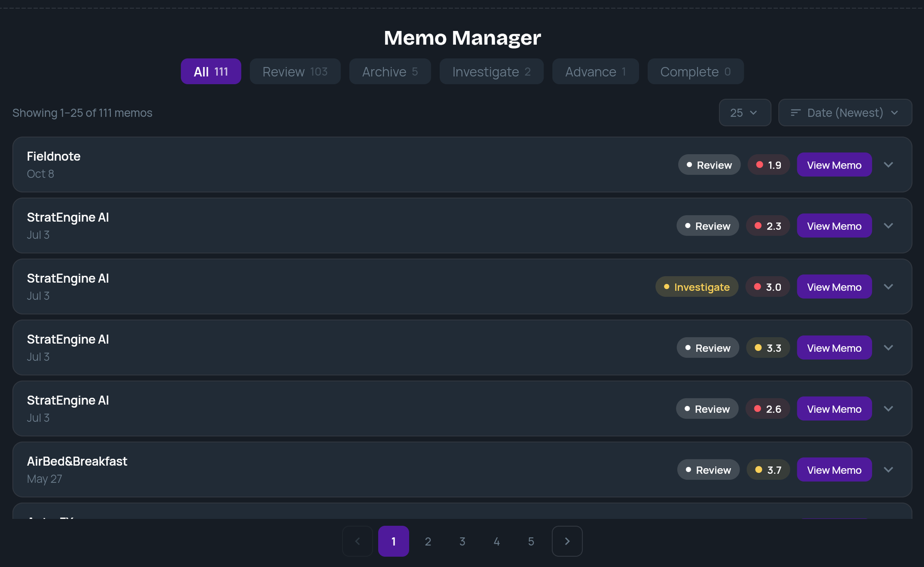Click the AirBed&Breakfast memo title
This screenshot has height=567, width=924.
(x=77, y=461)
